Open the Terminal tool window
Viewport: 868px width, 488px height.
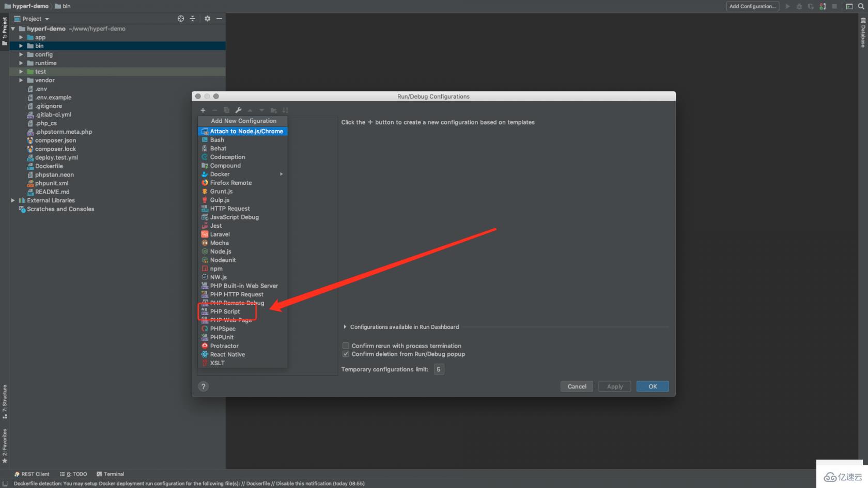pyautogui.click(x=111, y=474)
